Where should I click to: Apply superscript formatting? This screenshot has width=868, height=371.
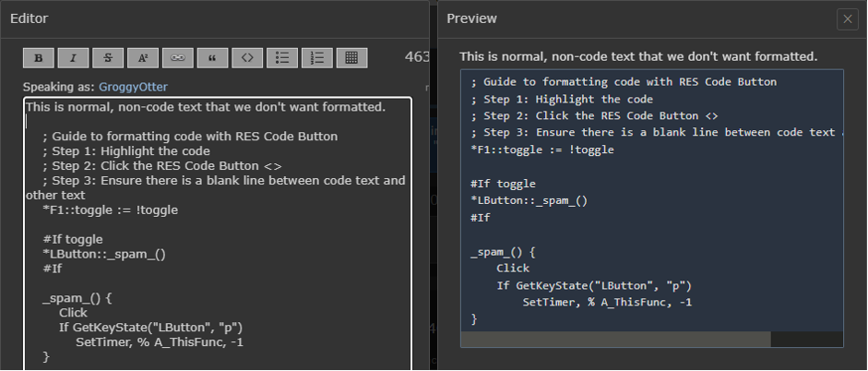tap(143, 57)
